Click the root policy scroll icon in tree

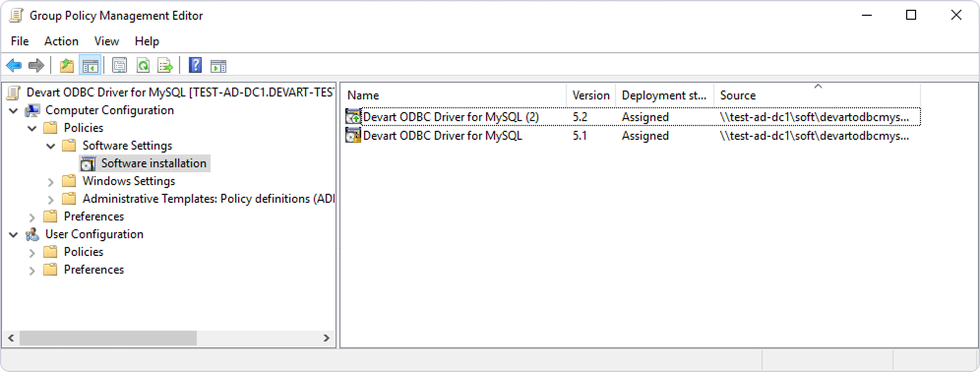pyautogui.click(x=13, y=93)
